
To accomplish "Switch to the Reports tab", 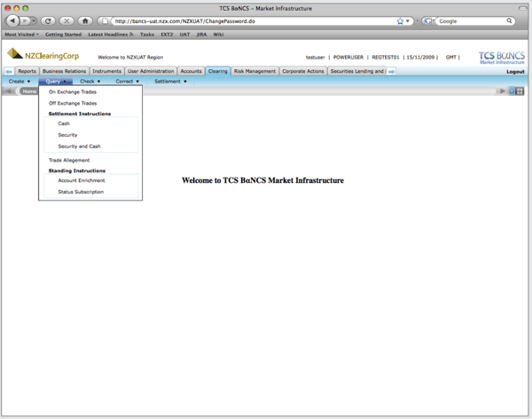I will (27, 71).
